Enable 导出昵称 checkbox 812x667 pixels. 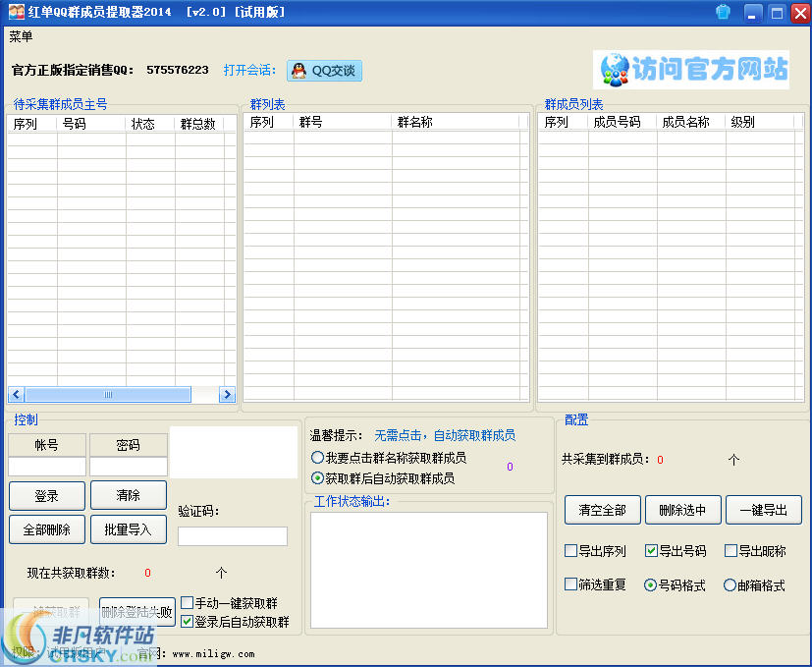click(731, 550)
